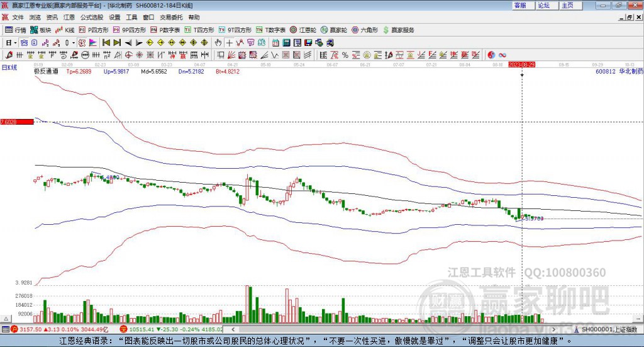Select the percent % drawing tool
The width and height of the screenshot is (644, 347).
tap(345, 55)
